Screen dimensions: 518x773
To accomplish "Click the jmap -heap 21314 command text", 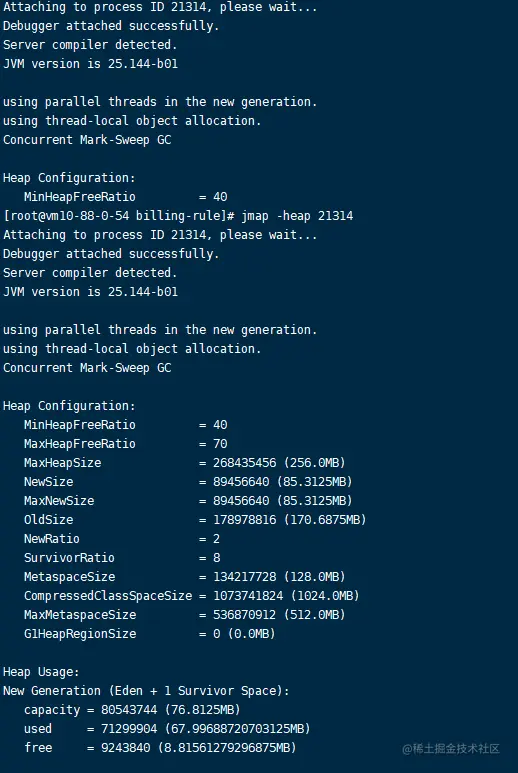I will tap(297, 216).
